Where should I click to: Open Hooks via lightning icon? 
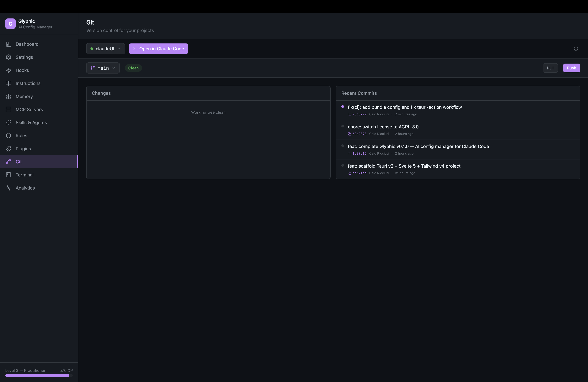(x=9, y=70)
